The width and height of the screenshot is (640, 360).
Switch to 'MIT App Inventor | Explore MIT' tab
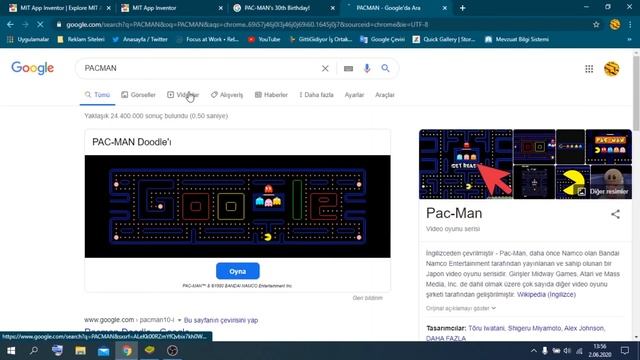click(x=60, y=8)
